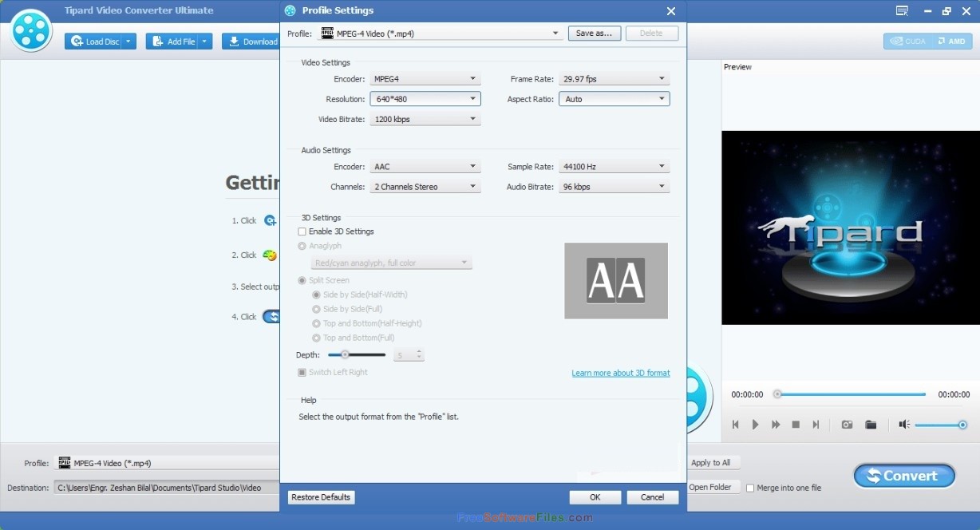
Task: Select the Split Screen radio button
Action: (x=302, y=280)
